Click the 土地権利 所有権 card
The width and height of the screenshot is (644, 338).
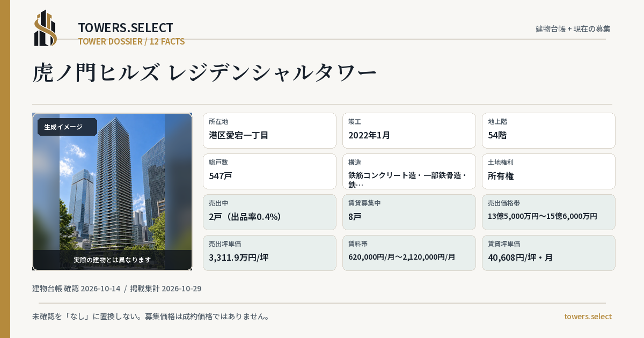(548, 172)
